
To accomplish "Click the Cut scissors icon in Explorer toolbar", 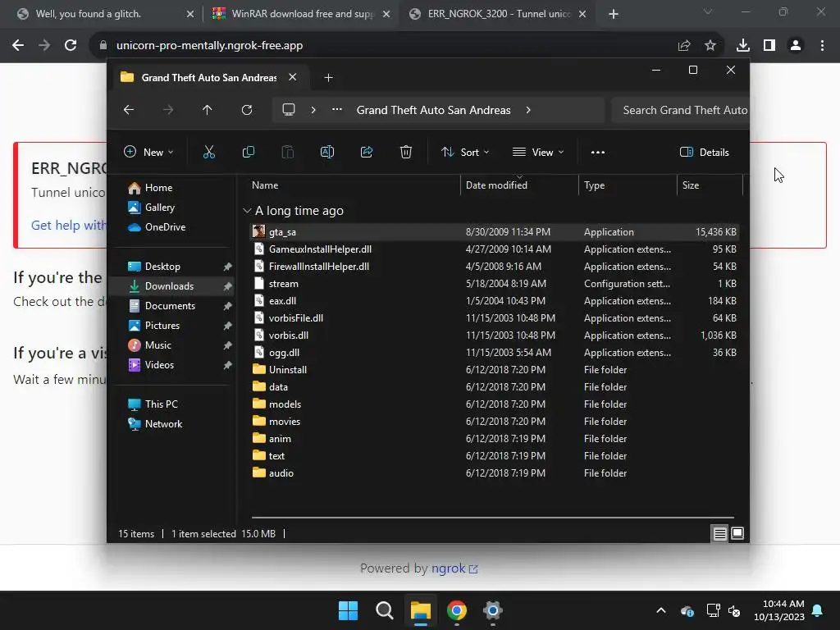I will point(209,152).
